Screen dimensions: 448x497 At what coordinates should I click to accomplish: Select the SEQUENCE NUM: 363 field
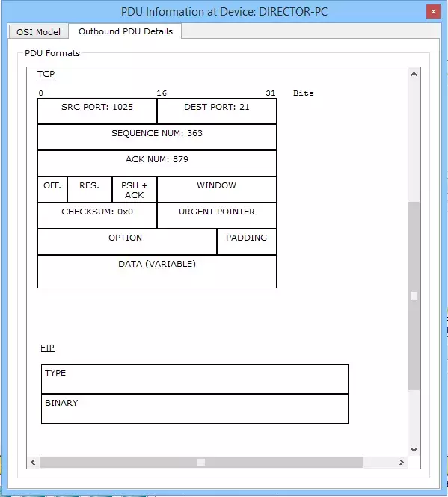coord(157,138)
